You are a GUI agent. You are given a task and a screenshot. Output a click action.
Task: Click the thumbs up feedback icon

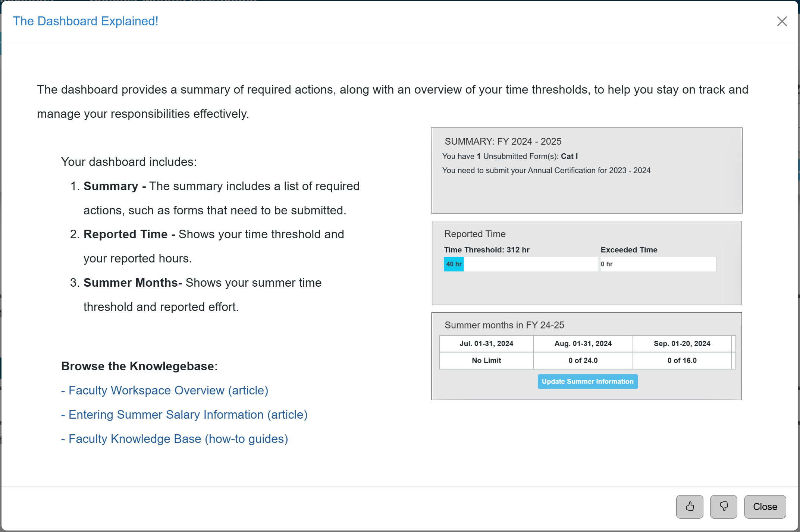(690, 506)
